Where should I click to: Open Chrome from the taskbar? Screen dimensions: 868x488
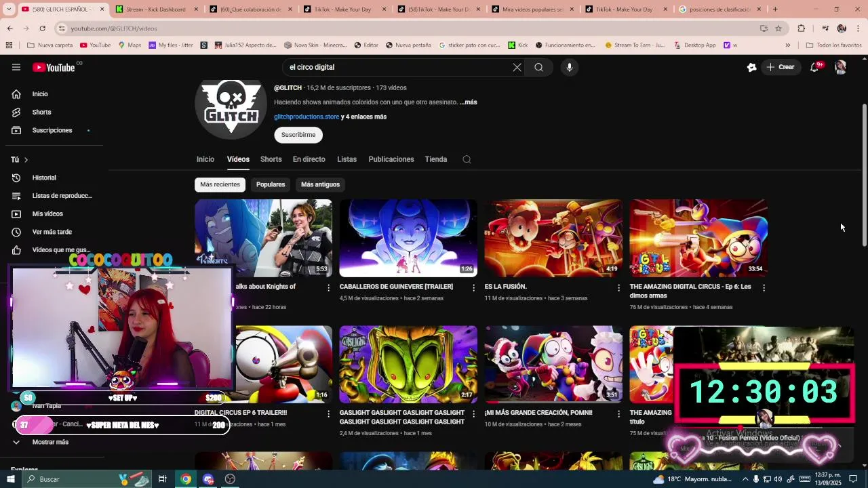(186, 479)
